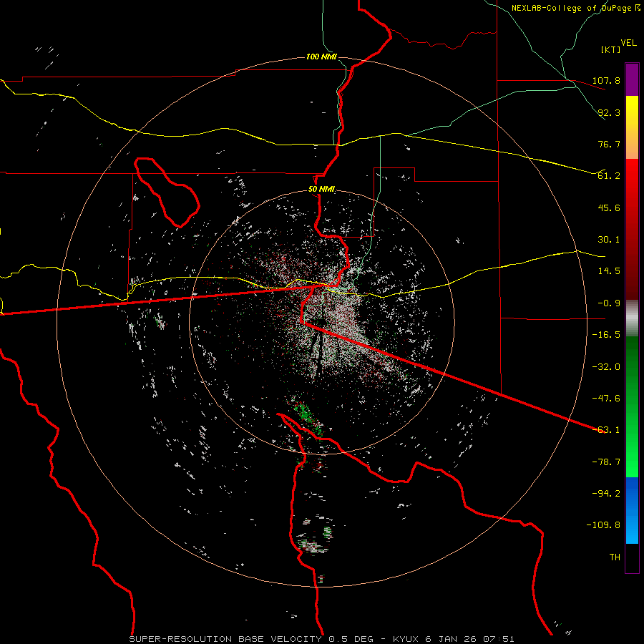Click the -47.6 velocity scale value

(606, 399)
